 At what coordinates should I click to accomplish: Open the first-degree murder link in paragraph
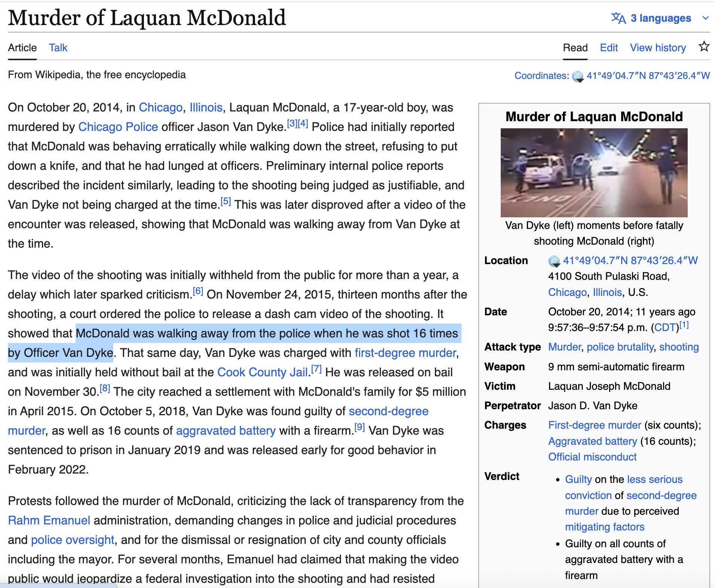pyautogui.click(x=405, y=353)
